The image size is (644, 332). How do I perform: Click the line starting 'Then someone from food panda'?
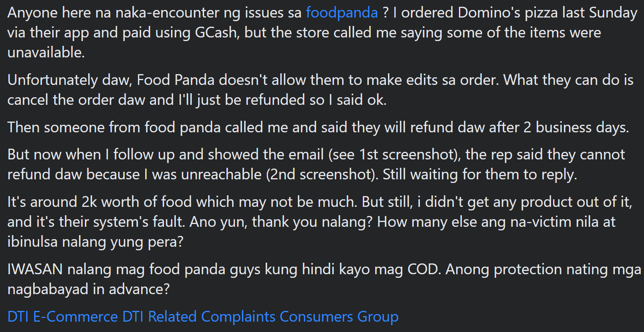click(x=318, y=128)
